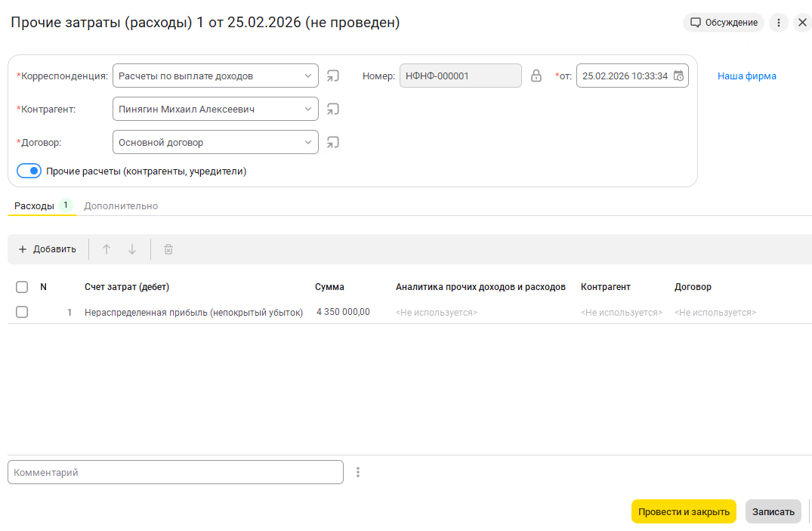Expand the Корреспонденция dropdown
The height and width of the screenshot is (531, 812).
pos(307,76)
